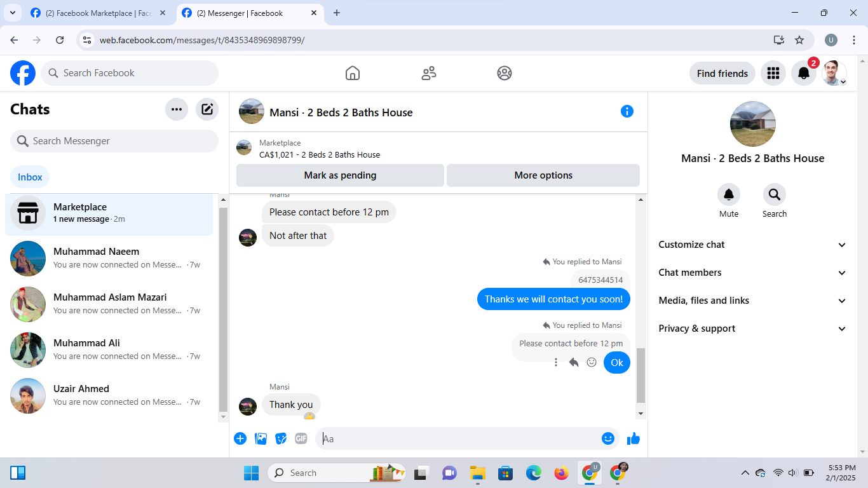Open a new browser tab

[337, 13]
